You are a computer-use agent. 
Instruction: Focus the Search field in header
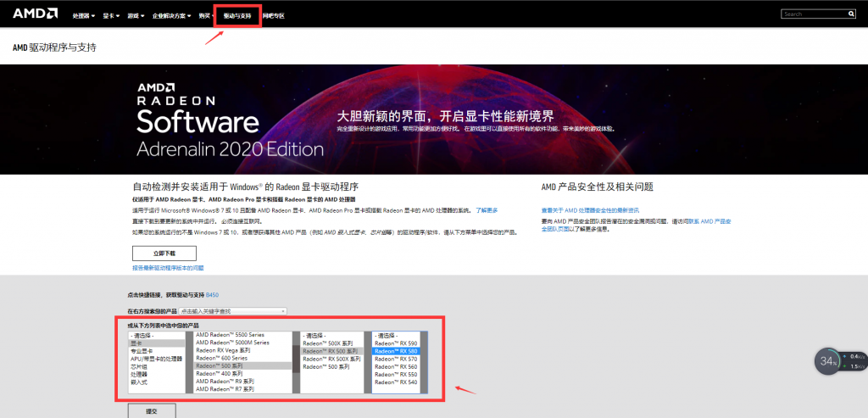[815, 14]
